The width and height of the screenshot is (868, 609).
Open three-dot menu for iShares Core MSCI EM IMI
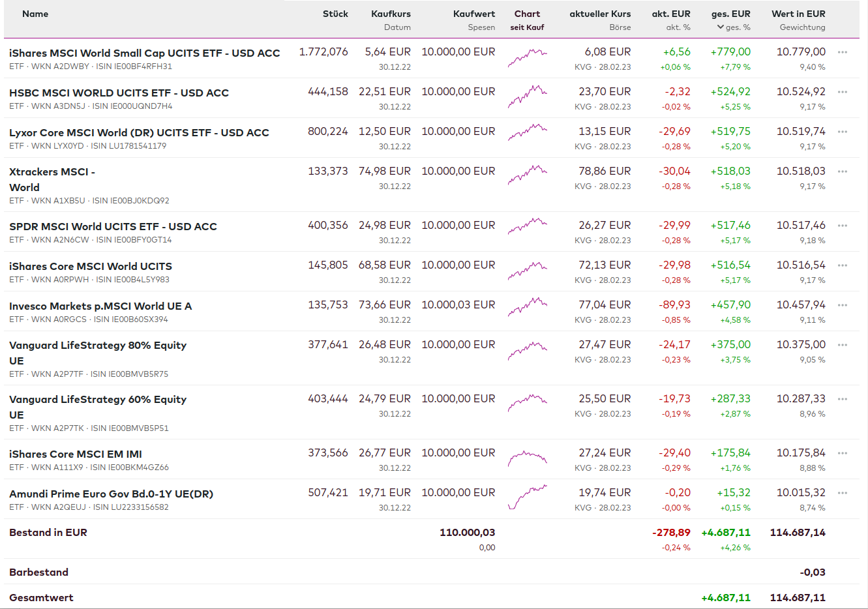pos(843,453)
